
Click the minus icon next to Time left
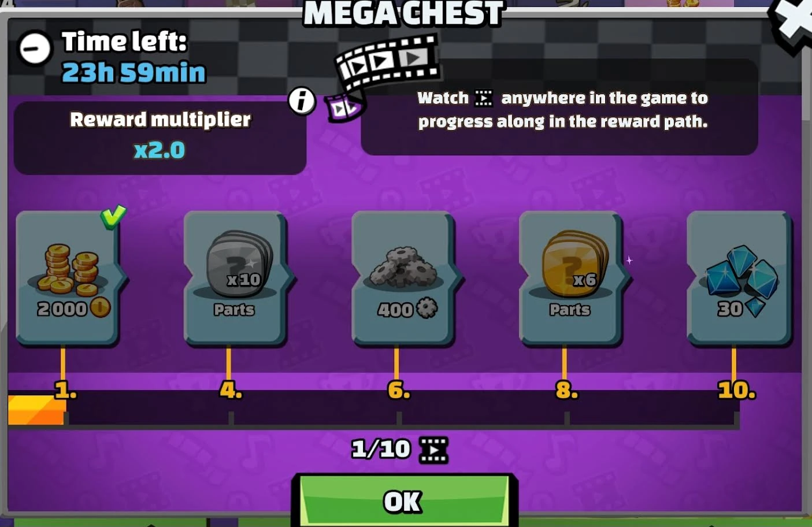[x=35, y=48]
